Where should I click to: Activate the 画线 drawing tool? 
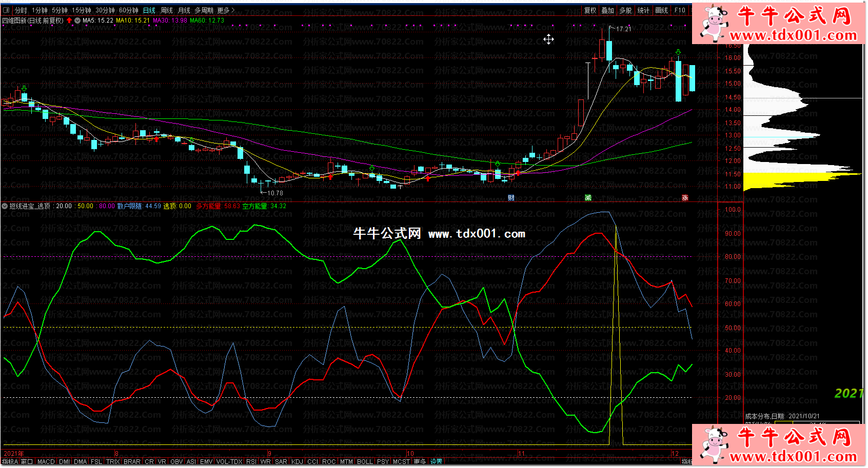coord(662,10)
